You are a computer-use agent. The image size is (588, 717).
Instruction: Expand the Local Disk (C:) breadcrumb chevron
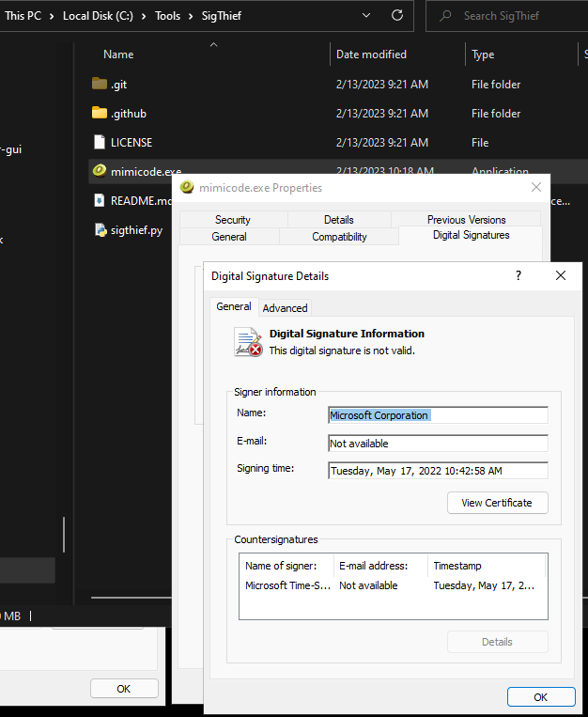(x=144, y=16)
